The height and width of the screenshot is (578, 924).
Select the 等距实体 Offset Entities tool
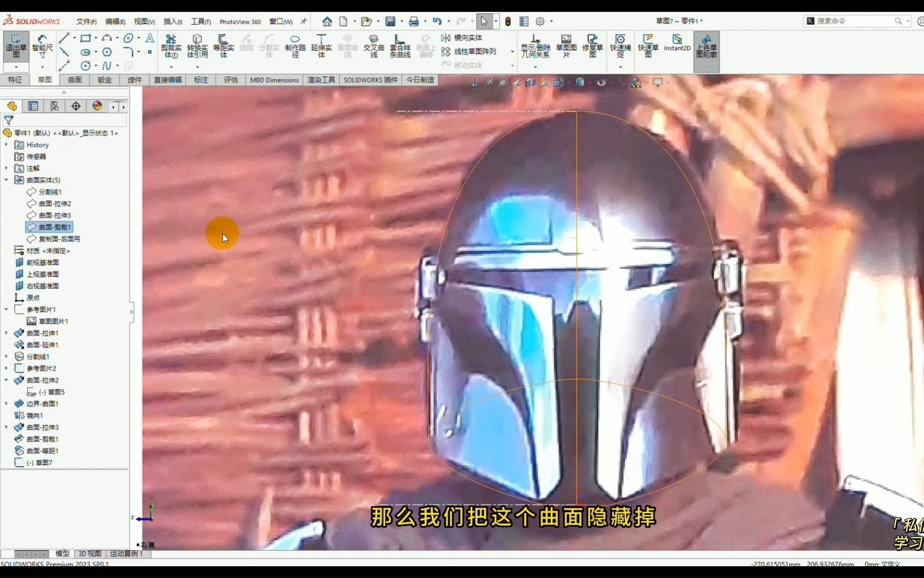(x=223, y=45)
